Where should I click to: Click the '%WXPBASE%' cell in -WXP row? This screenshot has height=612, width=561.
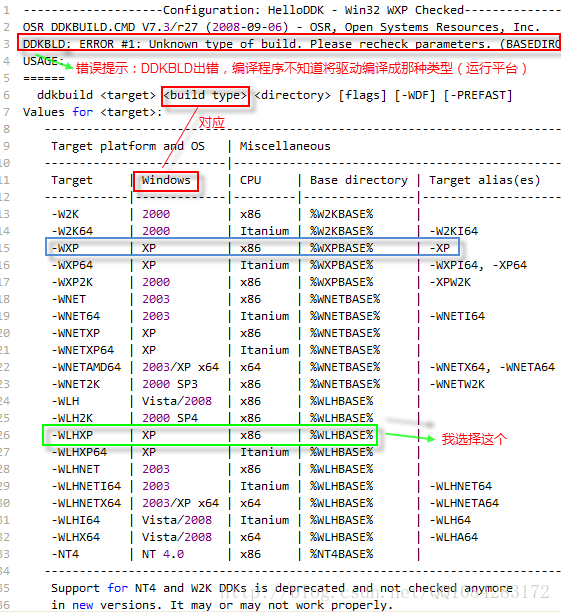click(342, 248)
